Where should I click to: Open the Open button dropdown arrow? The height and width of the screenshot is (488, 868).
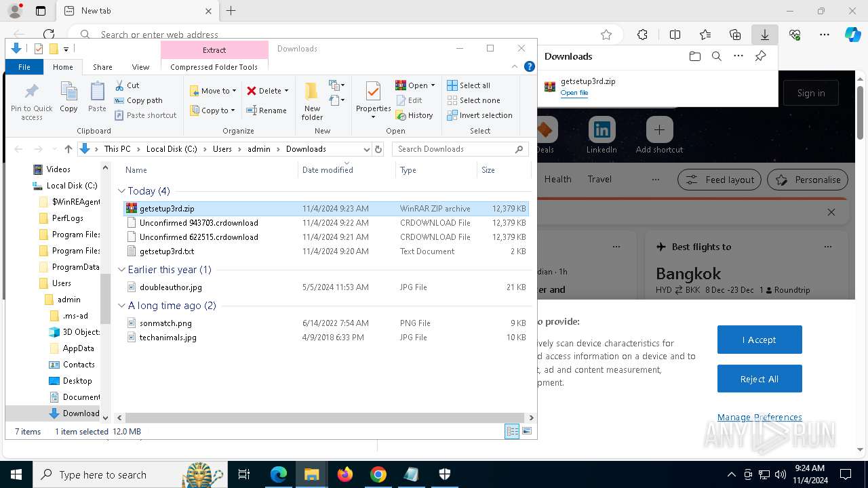(x=433, y=85)
